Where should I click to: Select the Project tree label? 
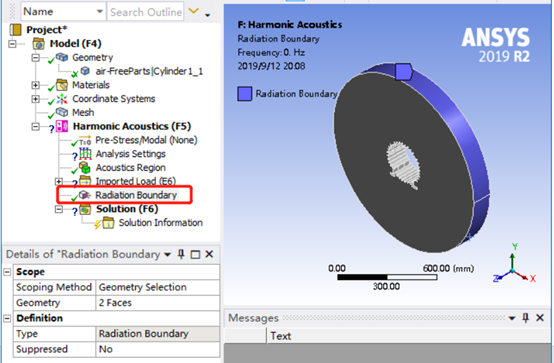(46, 30)
